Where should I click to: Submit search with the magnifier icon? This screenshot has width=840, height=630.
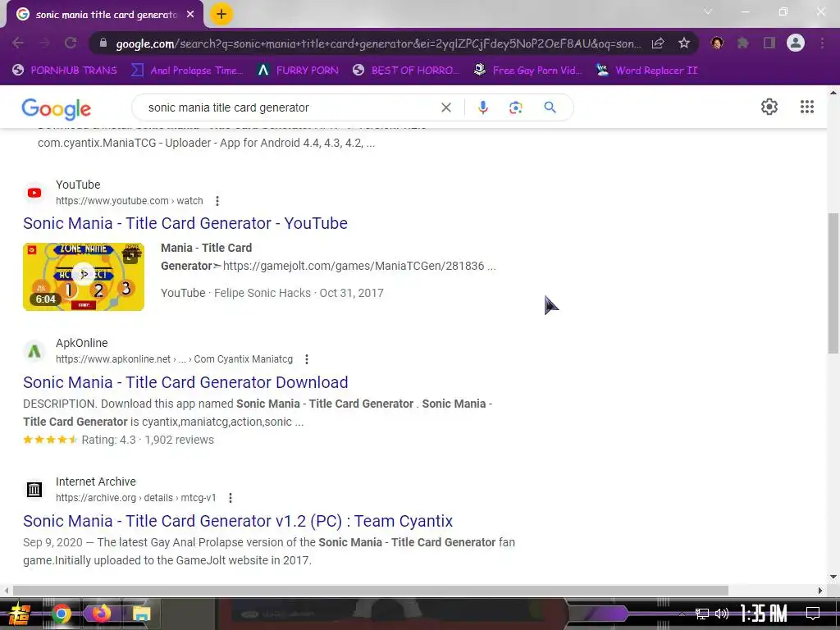pyautogui.click(x=550, y=107)
